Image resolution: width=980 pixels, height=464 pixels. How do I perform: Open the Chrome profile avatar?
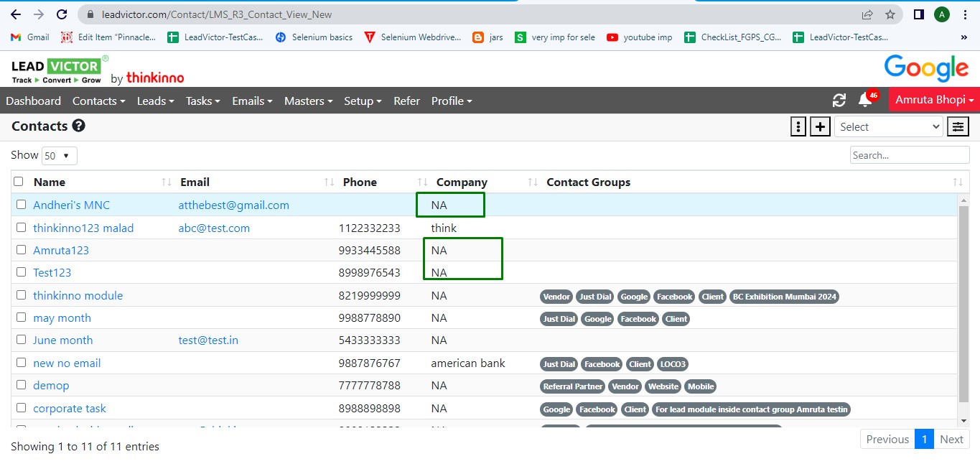[x=941, y=14]
